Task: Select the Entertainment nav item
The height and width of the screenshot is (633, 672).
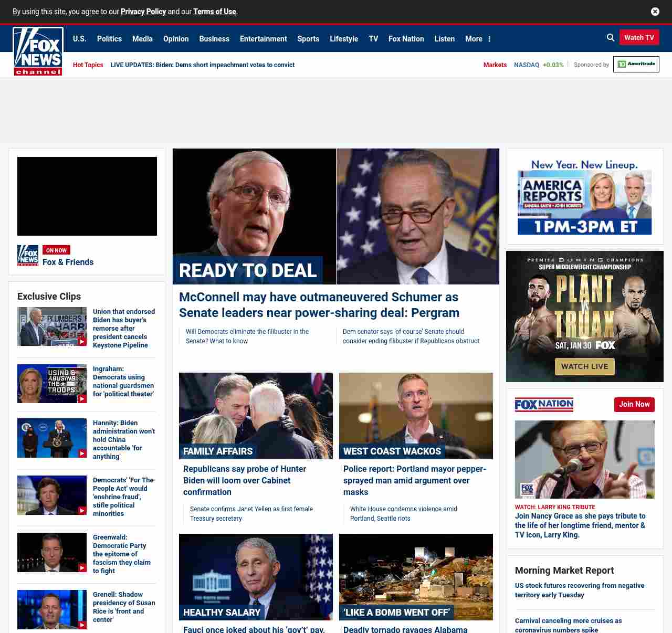Action: click(x=263, y=39)
